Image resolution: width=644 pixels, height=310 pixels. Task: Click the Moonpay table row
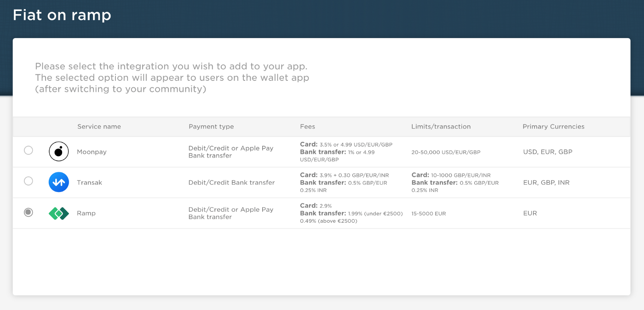322,152
